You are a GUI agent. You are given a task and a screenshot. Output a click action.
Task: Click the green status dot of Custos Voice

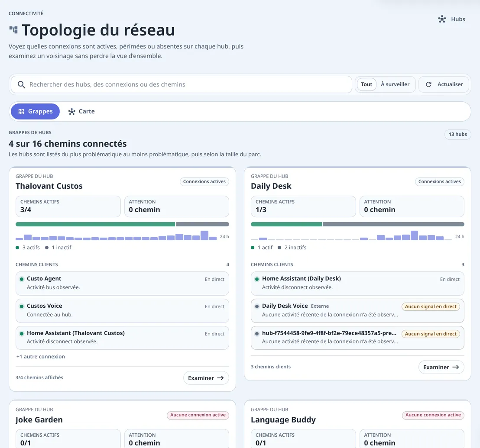pyautogui.click(x=22, y=306)
